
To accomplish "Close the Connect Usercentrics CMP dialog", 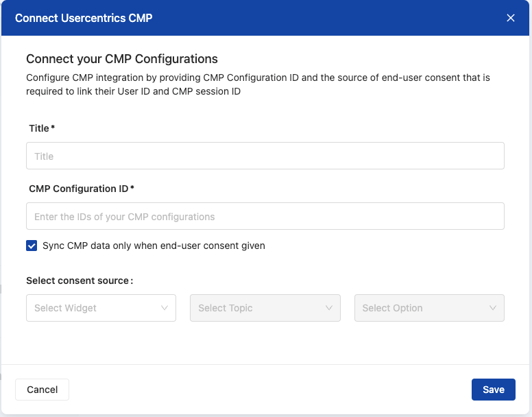I will pos(511,18).
